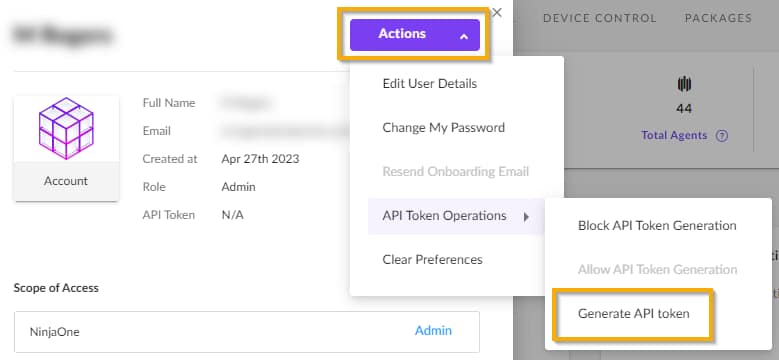Click the Admin link in NinjaOne row
Image resolution: width=779 pixels, height=360 pixels.
pos(433,331)
